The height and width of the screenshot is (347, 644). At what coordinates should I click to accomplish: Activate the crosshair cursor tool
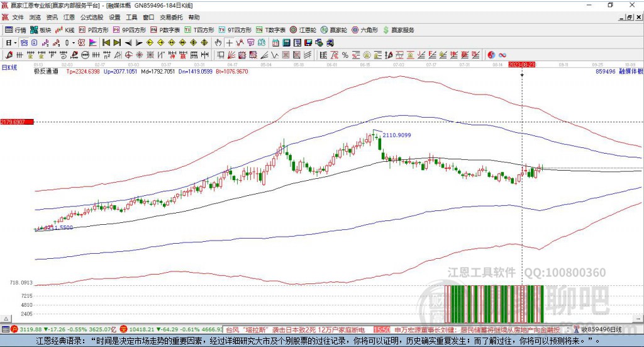(229, 43)
